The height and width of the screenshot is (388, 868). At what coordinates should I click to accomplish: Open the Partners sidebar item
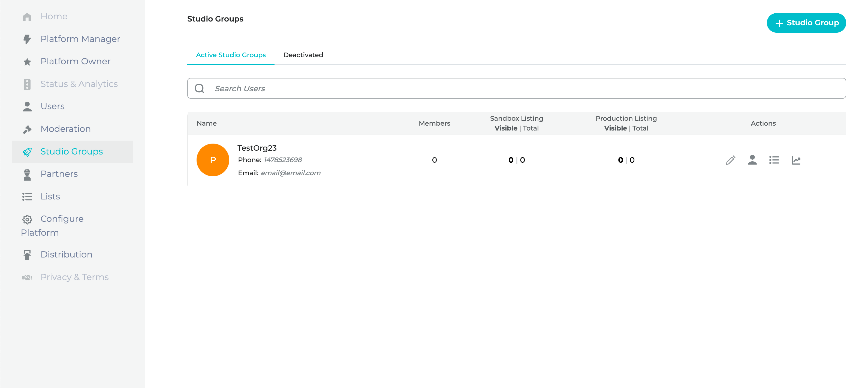click(59, 174)
